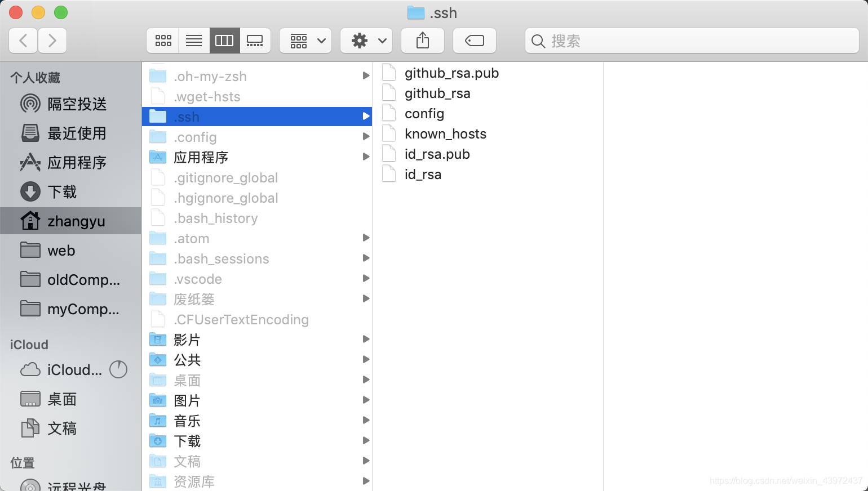The height and width of the screenshot is (491, 868).
Task: Select the .bash_history file
Action: pyautogui.click(x=257, y=218)
